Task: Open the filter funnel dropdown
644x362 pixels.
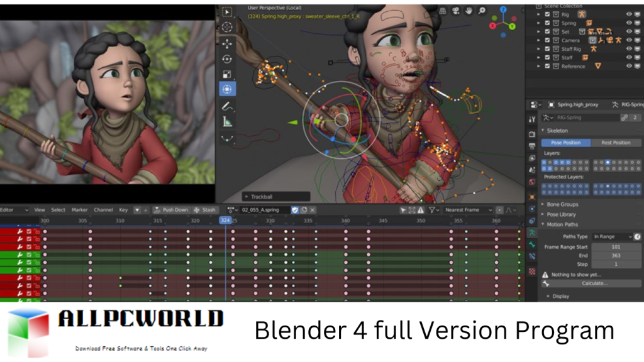Action: click(x=434, y=210)
